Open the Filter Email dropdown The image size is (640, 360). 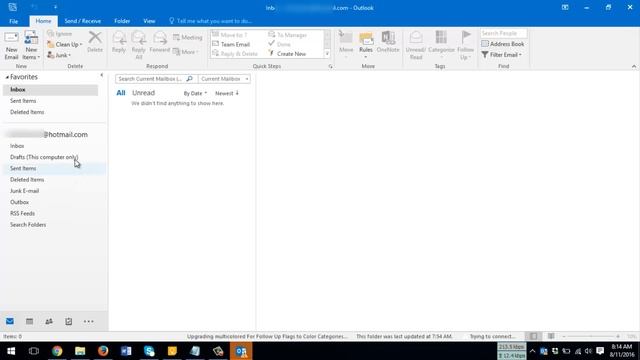(x=502, y=55)
